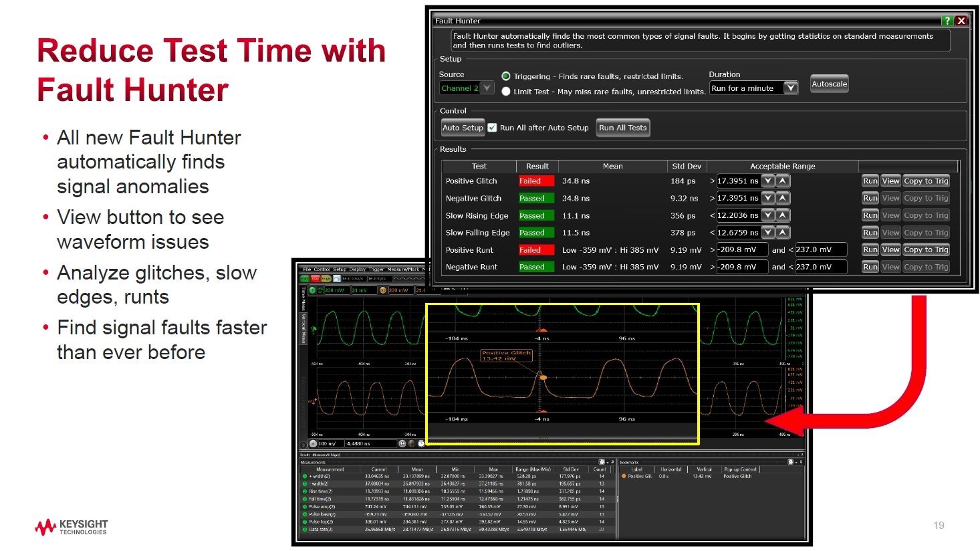Switch to Vertical Meas side tab

[303, 329]
